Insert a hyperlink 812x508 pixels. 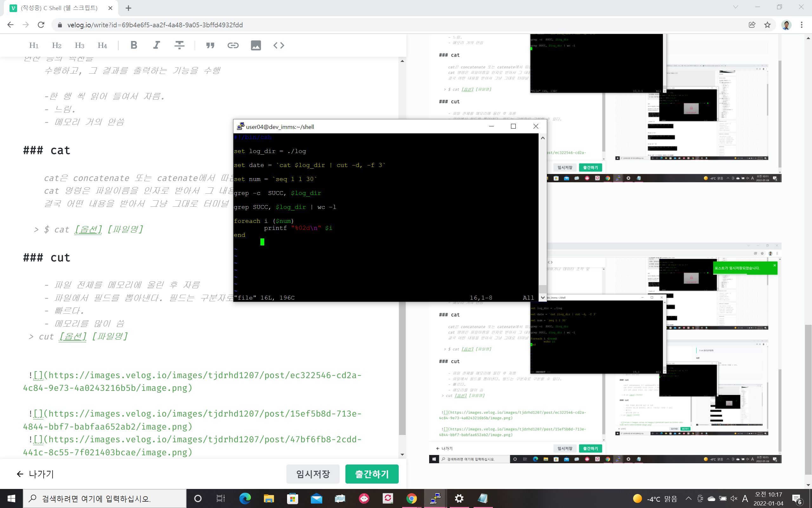click(x=233, y=45)
